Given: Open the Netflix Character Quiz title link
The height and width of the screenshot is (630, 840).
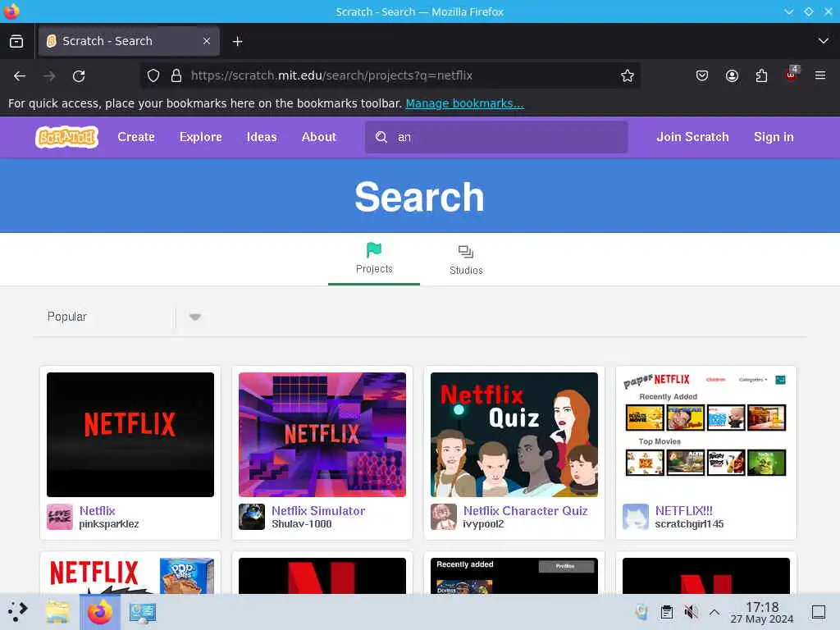Looking at the screenshot, I should (526, 510).
